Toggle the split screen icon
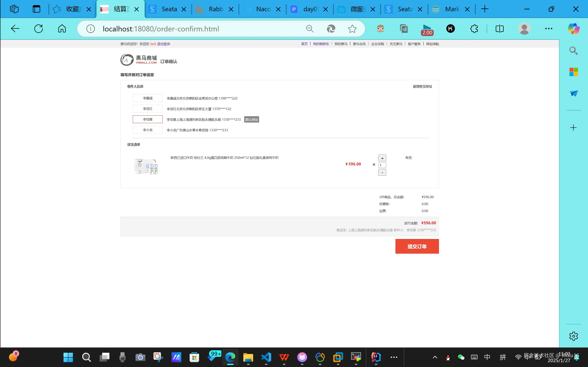Viewport: 588px width, 367px height. coord(500,29)
